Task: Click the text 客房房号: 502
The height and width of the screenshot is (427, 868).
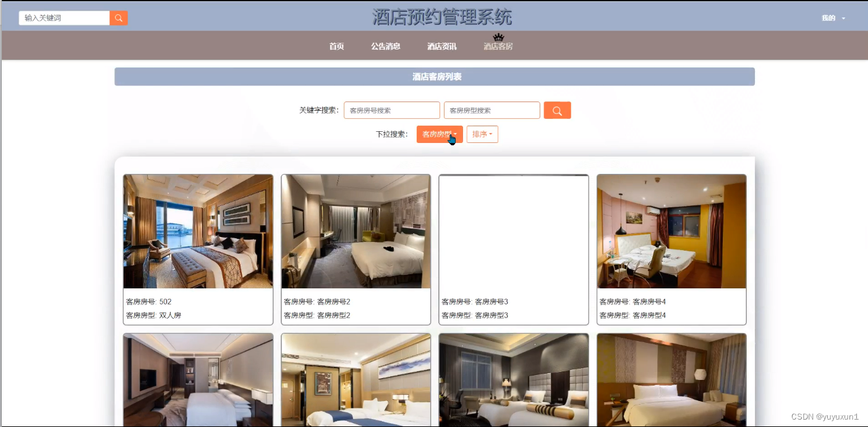Action: [x=149, y=302]
